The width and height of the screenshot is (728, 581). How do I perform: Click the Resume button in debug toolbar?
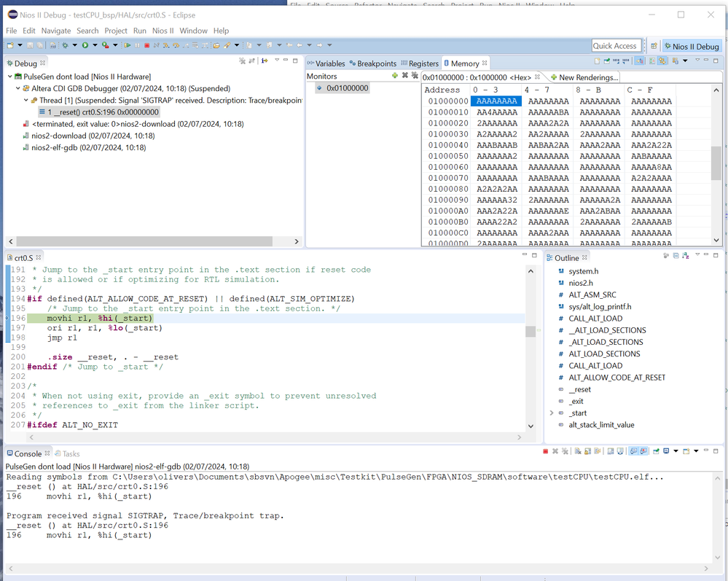coord(128,45)
